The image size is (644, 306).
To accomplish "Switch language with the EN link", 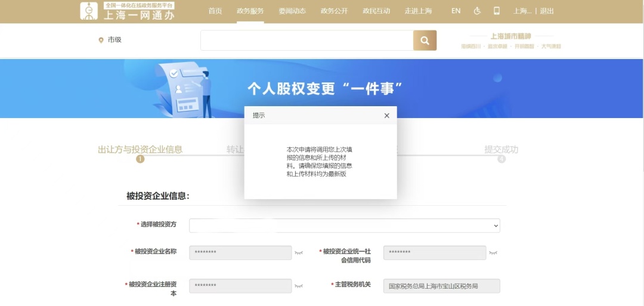I will 456,11.
